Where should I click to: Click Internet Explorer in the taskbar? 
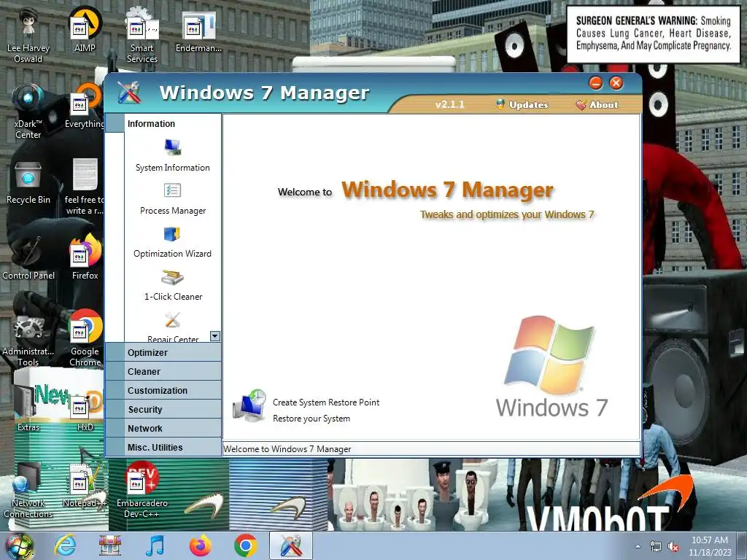coord(64,545)
